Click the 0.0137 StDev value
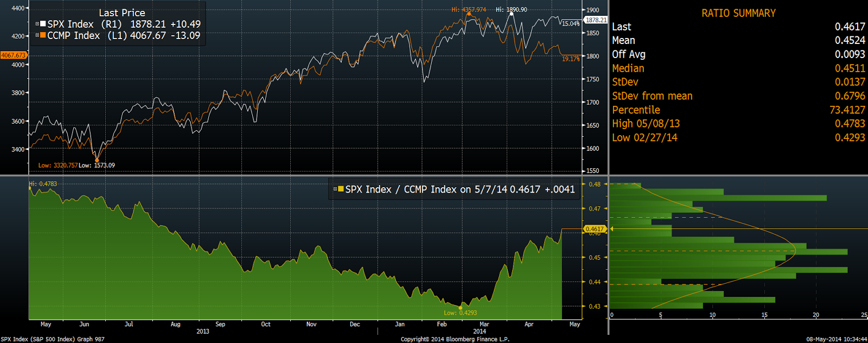Screen dimensions: 868x343 pyautogui.click(x=850, y=82)
